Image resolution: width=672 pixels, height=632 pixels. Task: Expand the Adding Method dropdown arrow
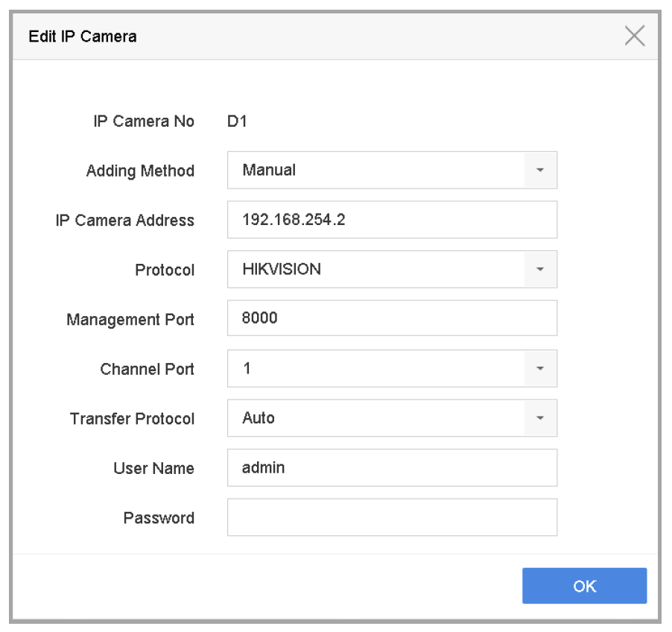coord(540,171)
